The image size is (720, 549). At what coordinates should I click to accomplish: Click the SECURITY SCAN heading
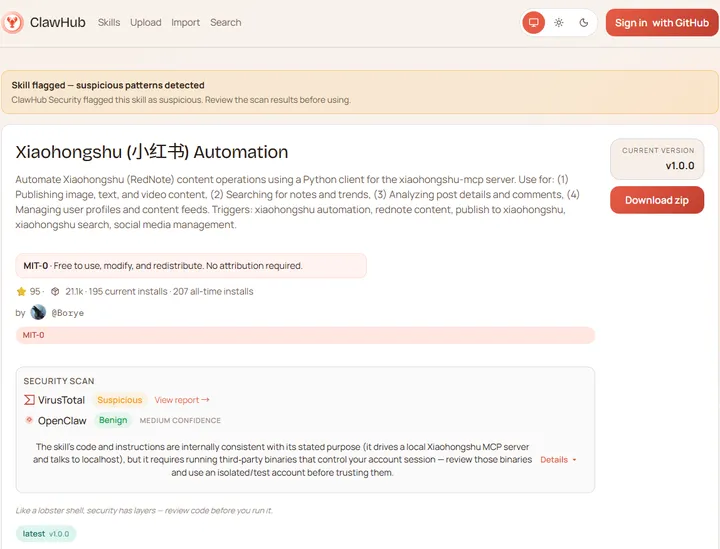(x=59, y=381)
